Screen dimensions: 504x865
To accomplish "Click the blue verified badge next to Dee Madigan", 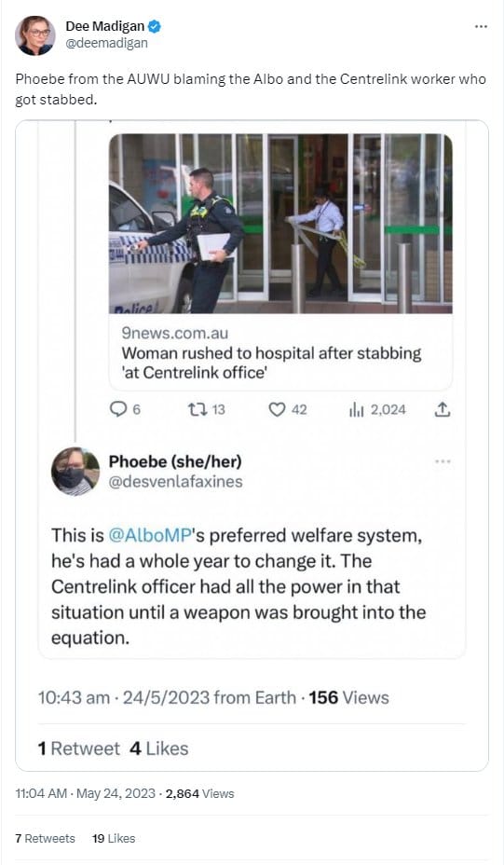I will (155, 26).
